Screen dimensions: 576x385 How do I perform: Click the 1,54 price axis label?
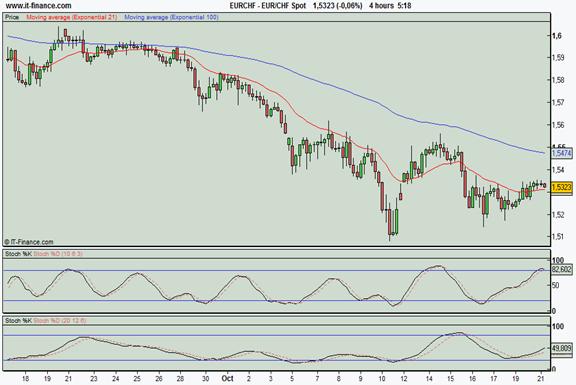click(558, 170)
